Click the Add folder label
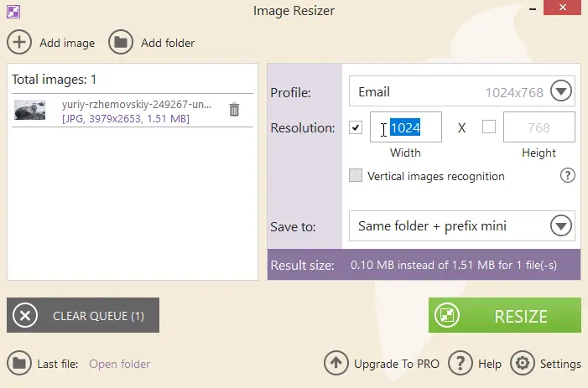588x388 pixels. point(168,43)
